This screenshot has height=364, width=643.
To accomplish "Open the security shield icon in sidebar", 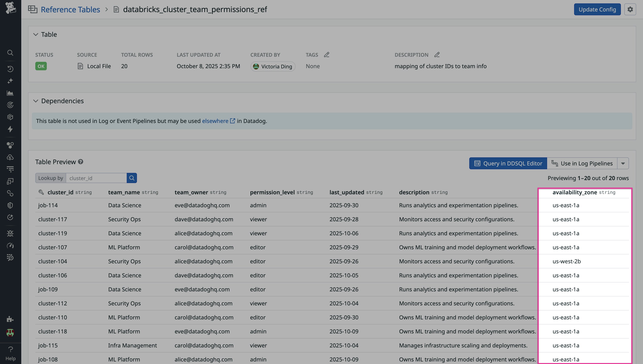I will 10,205.
